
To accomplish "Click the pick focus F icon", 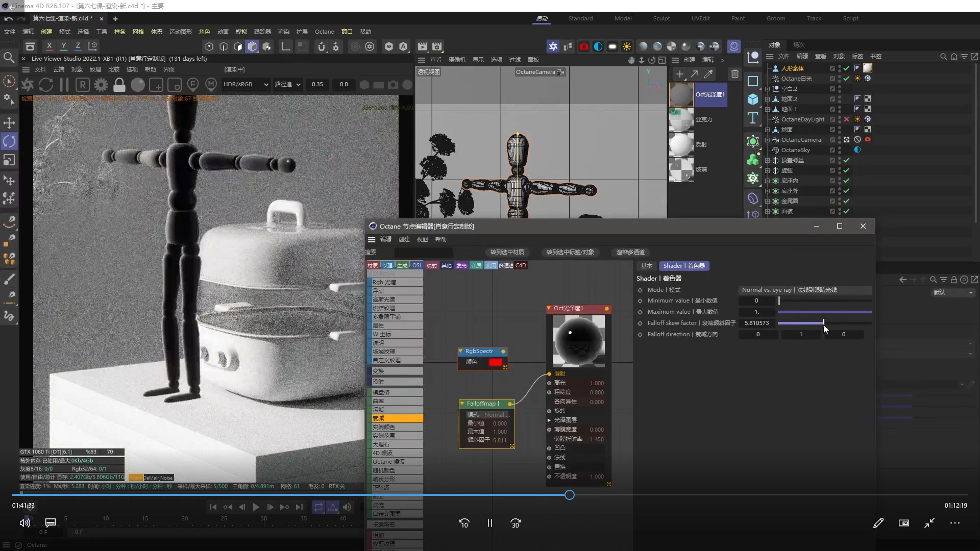I will click(x=192, y=85).
